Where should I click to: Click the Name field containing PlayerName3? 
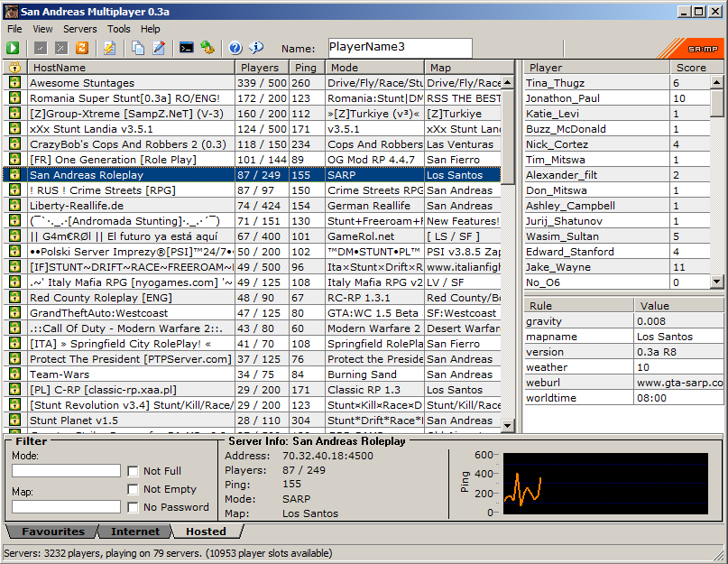pos(401,48)
